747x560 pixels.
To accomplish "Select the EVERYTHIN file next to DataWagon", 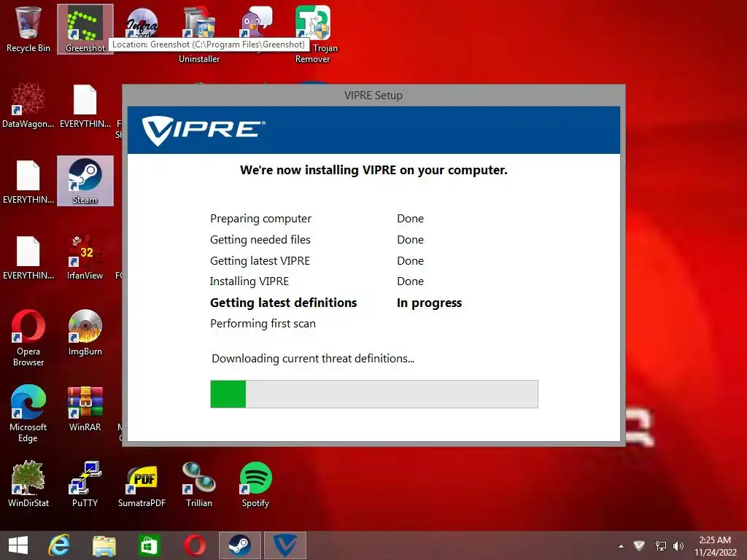I will [85, 106].
